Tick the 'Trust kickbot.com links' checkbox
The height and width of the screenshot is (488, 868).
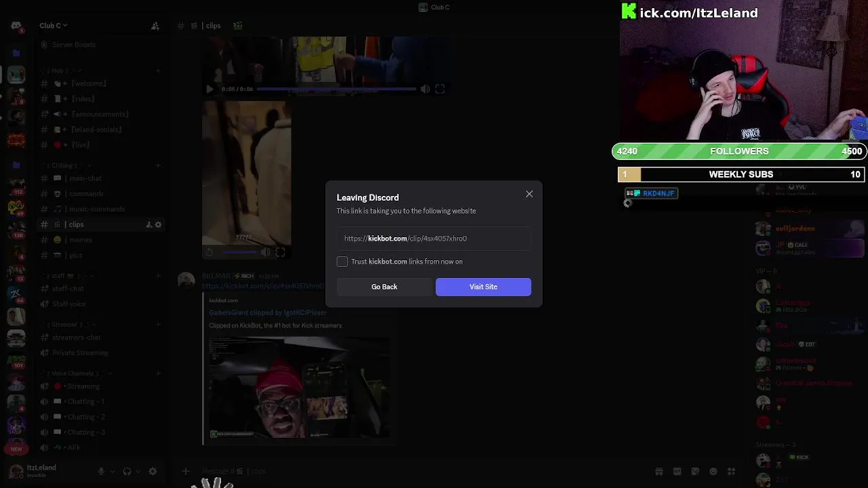click(342, 262)
